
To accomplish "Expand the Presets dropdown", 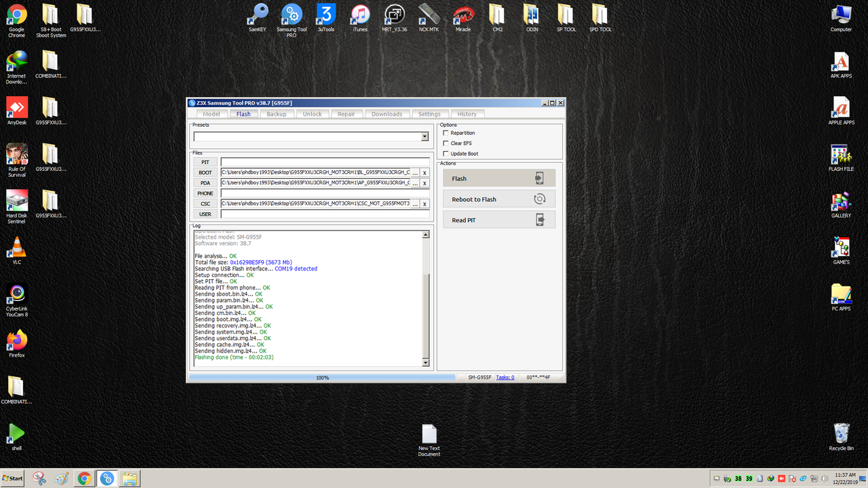I will click(x=425, y=136).
